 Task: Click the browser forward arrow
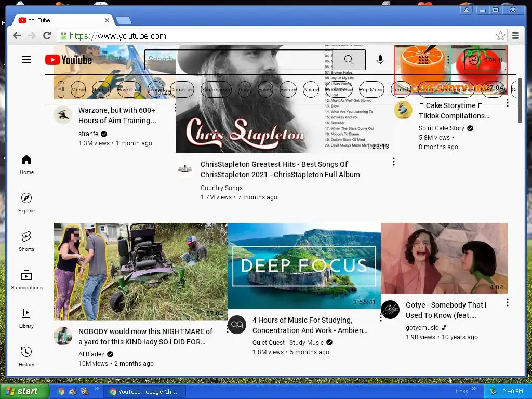pos(32,36)
